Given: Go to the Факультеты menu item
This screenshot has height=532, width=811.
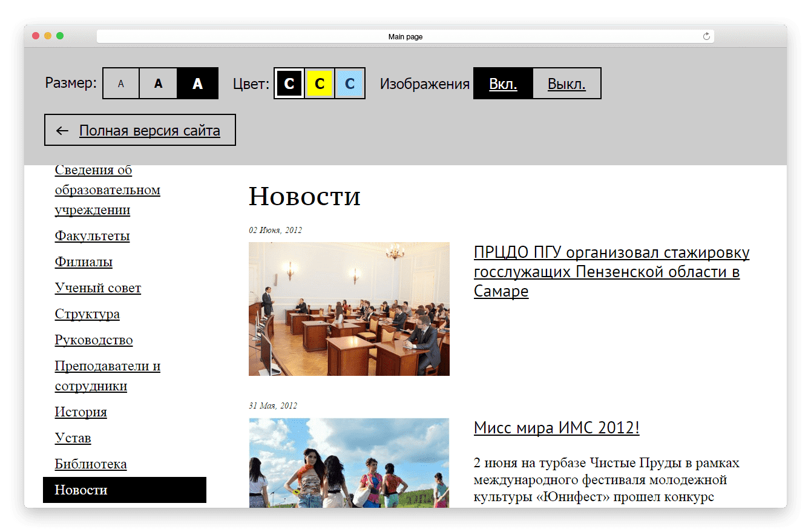Looking at the screenshot, I should 92,236.
